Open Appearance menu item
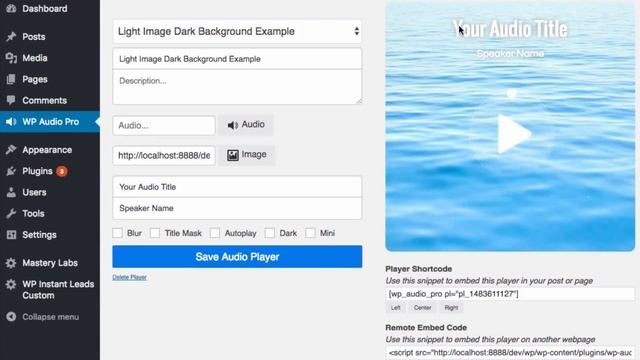Viewport: 640px width, 360px height. [x=47, y=150]
